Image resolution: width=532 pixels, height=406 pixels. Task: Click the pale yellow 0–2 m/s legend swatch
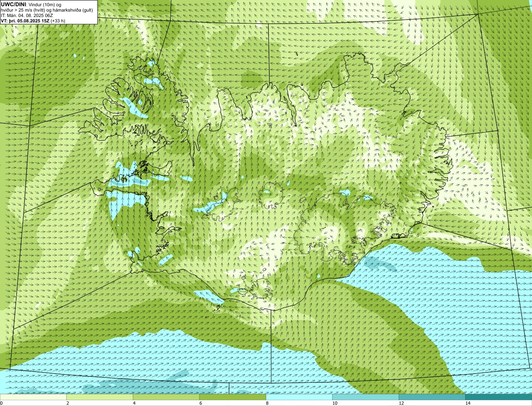tap(33, 397)
